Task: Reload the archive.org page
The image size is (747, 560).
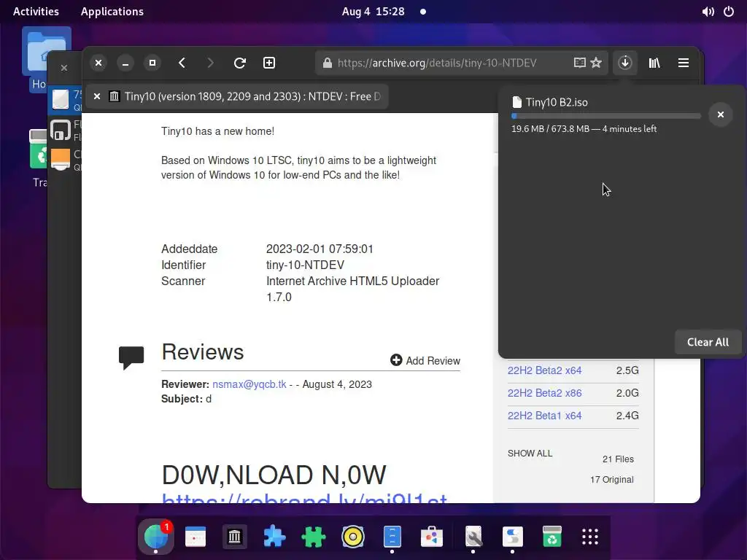Action: click(x=239, y=63)
